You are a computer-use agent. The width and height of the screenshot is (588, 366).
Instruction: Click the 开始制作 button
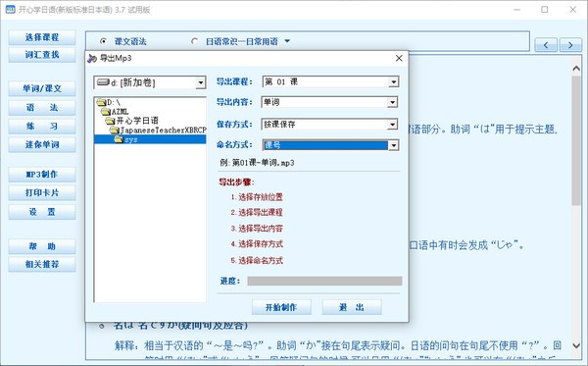[281, 307]
